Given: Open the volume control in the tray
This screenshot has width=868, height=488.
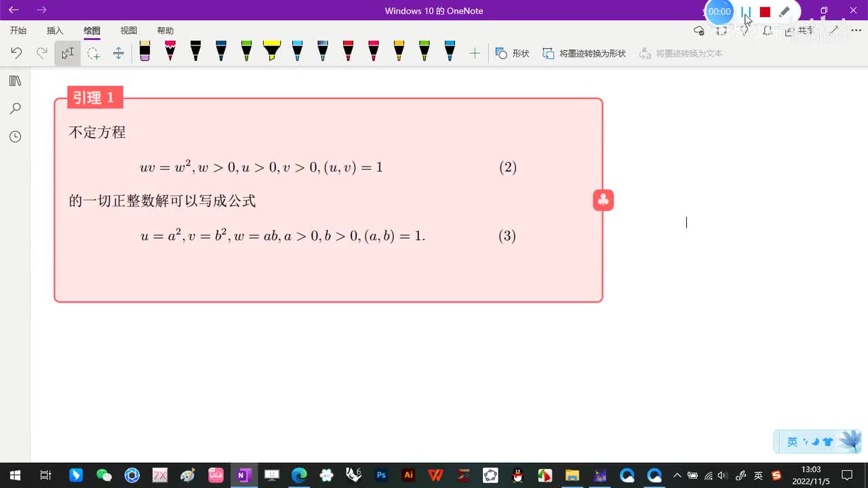Looking at the screenshot, I should (x=723, y=475).
